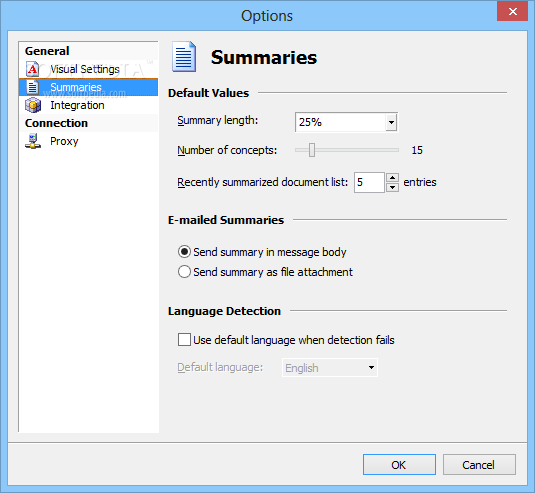Click the Proxy network computer icon
535x493 pixels.
[x=33, y=141]
